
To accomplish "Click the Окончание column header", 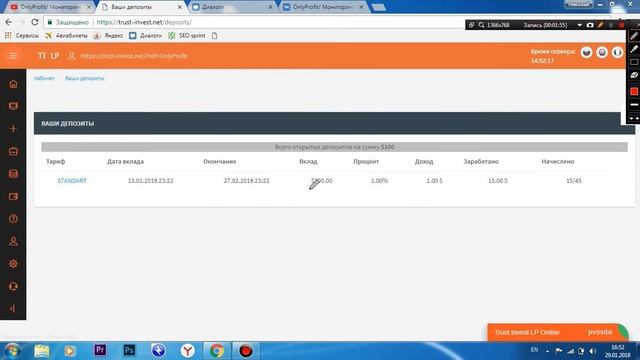I will coord(220,162).
